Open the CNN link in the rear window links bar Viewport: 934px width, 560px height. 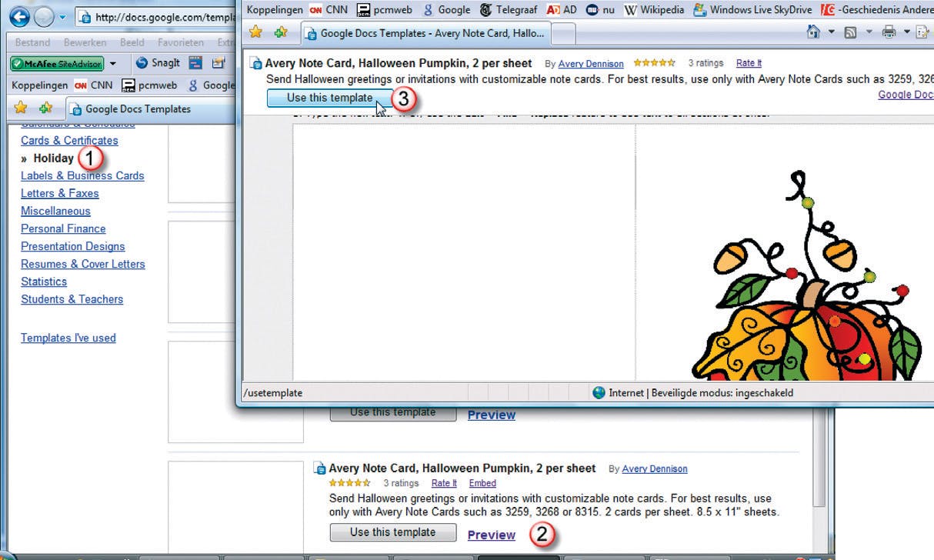pyautogui.click(x=93, y=85)
